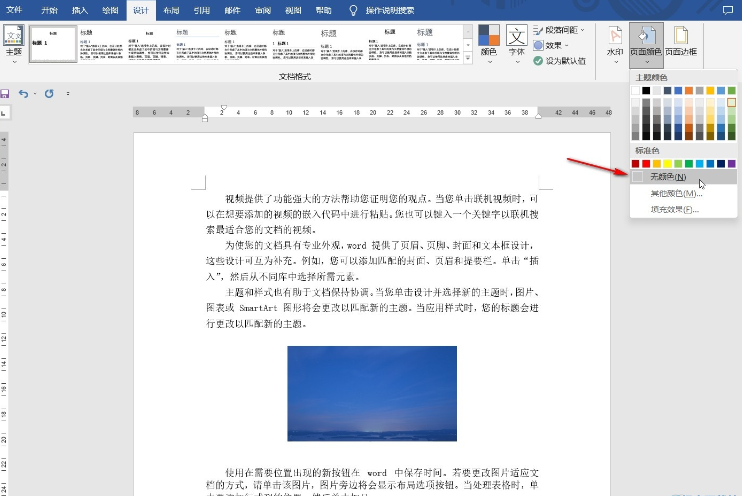
Task: Click the style gallery scroll-up arrow
Action: pyautogui.click(x=468, y=31)
